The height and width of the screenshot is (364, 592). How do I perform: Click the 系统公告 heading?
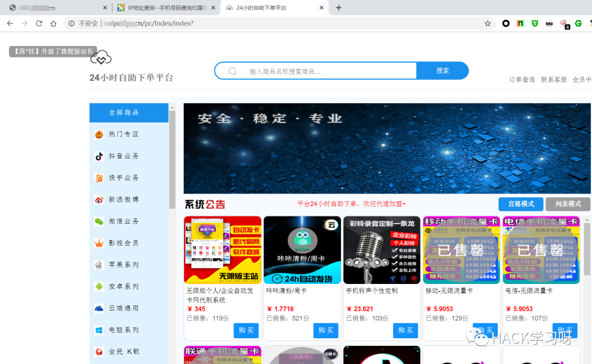205,204
